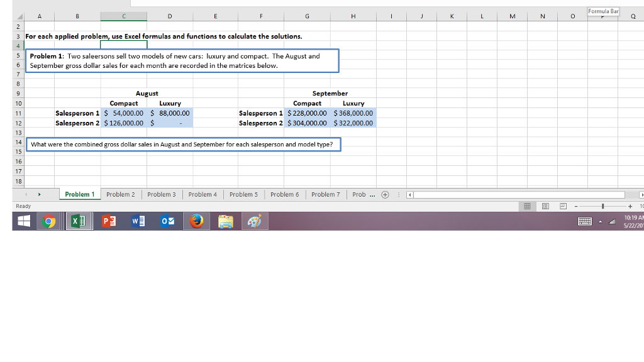The image size is (644, 362).
Task: Open Outlook from the taskbar
Action: tap(167, 221)
